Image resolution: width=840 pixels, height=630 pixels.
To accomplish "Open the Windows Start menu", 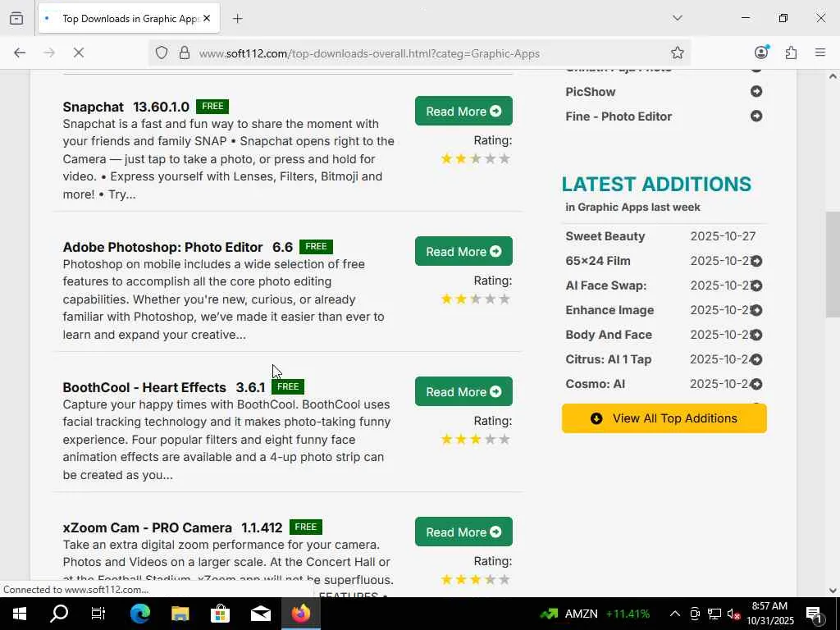I will pos(20,614).
